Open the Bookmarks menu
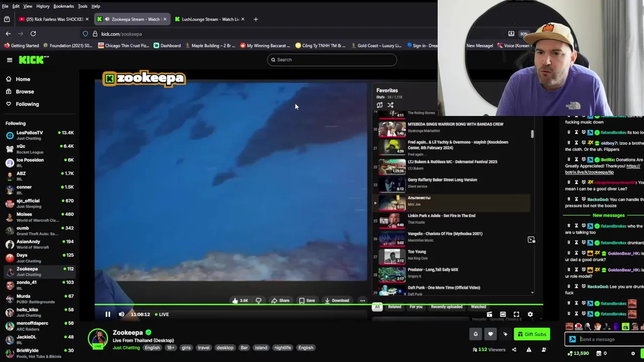The width and height of the screenshot is (644, 362). coord(63,6)
